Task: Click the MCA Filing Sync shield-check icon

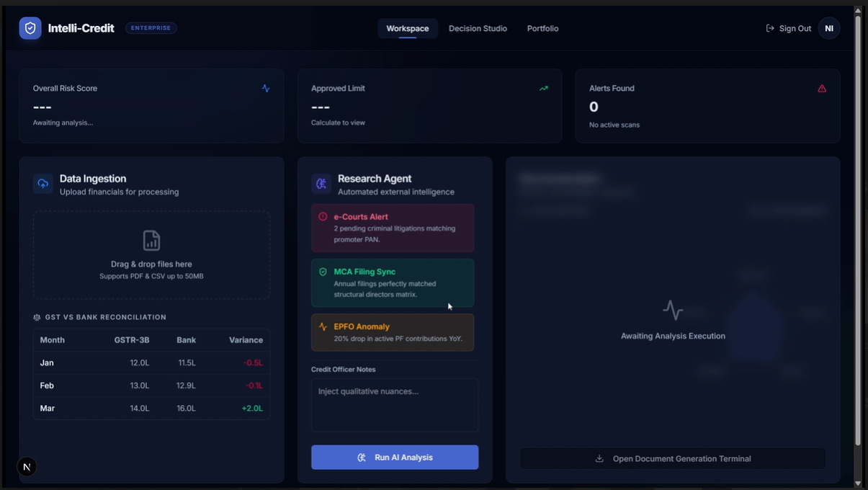Action: [323, 272]
